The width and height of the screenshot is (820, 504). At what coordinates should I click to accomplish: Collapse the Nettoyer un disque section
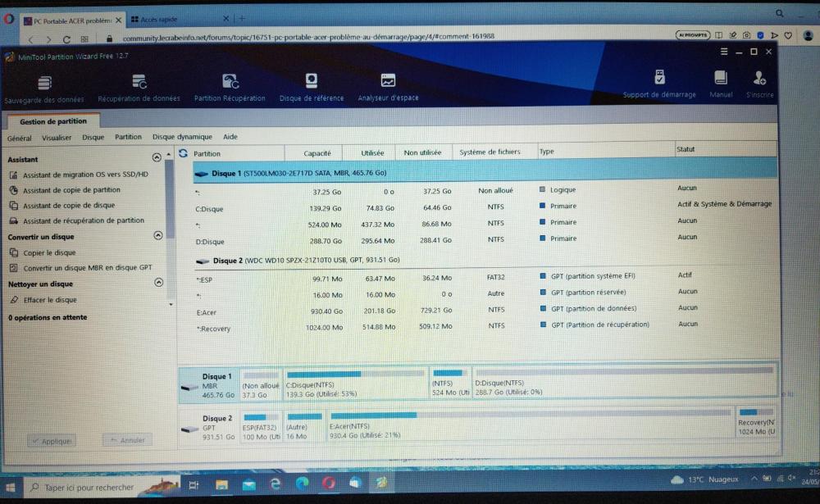click(x=158, y=283)
